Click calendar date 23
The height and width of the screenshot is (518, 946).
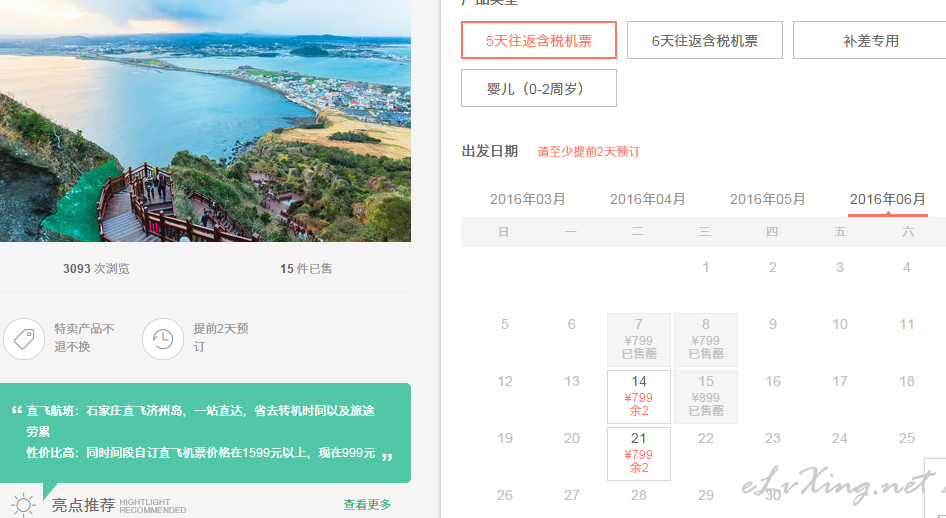[773, 438]
